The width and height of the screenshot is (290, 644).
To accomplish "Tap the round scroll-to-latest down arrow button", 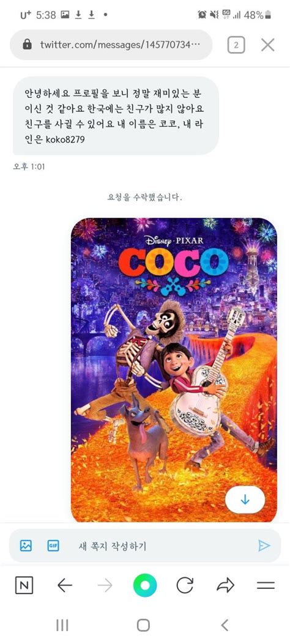I will click(x=245, y=500).
